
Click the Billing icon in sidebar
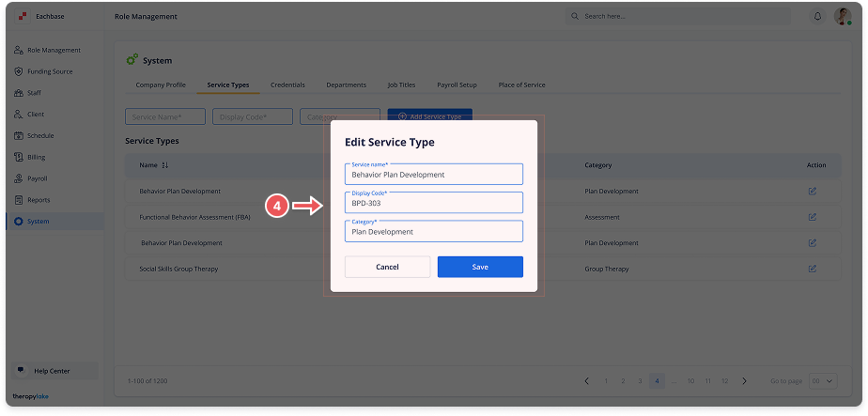pos(19,157)
